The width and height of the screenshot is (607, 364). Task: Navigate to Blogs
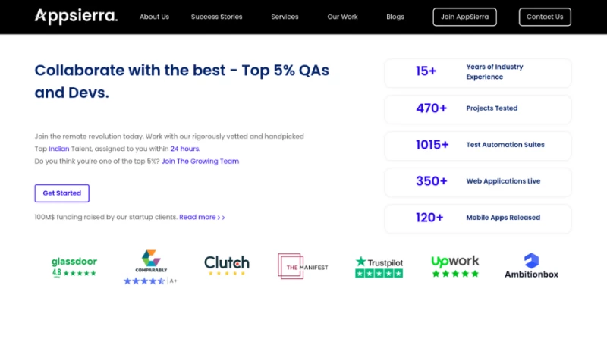(x=395, y=17)
